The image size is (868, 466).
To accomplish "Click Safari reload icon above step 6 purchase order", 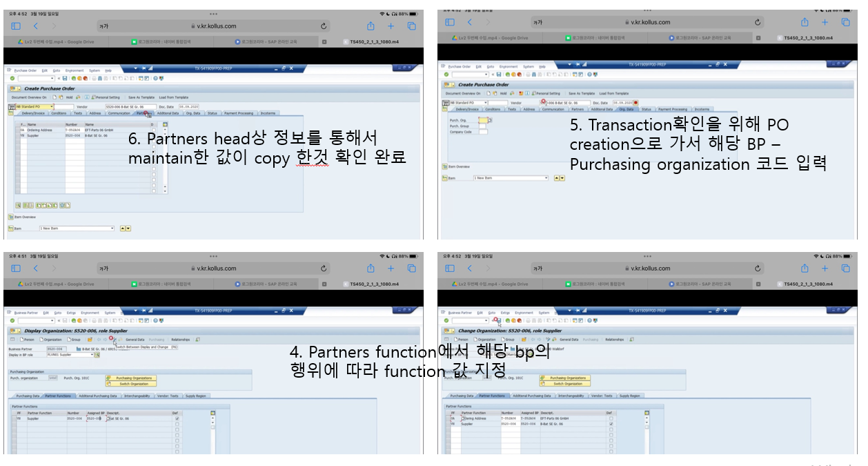I will pos(324,26).
